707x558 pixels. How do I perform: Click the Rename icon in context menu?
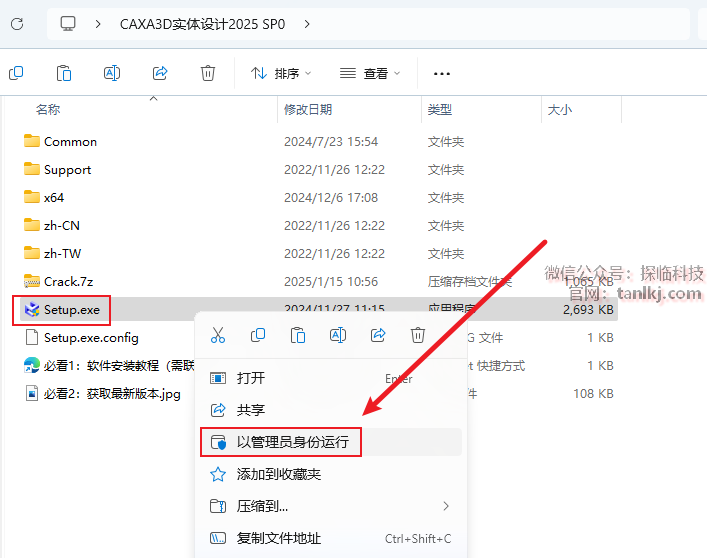[338, 335]
